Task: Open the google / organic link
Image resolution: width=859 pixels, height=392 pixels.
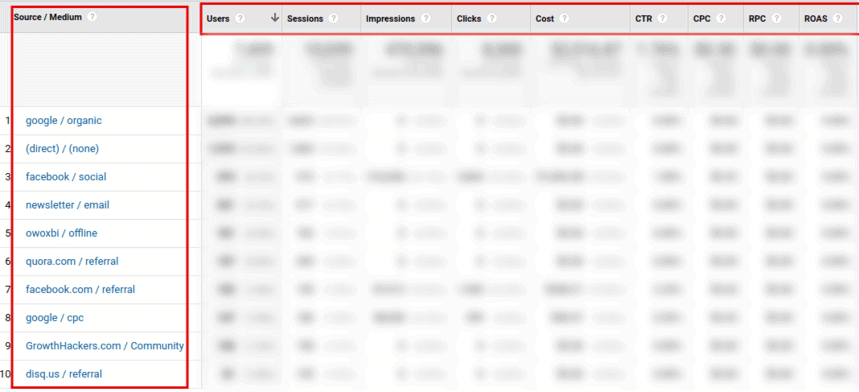Action: pyautogui.click(x=64, y=121)
